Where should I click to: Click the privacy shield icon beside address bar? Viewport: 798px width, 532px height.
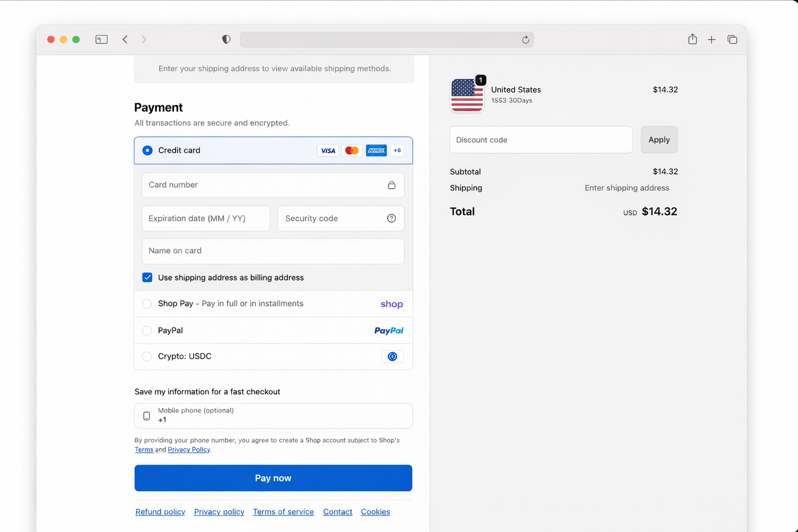click(x=226, y=39)
